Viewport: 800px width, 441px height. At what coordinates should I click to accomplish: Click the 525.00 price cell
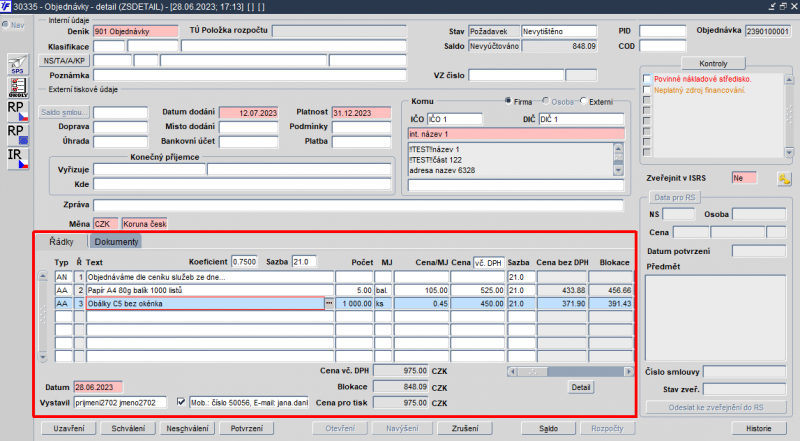478,290
